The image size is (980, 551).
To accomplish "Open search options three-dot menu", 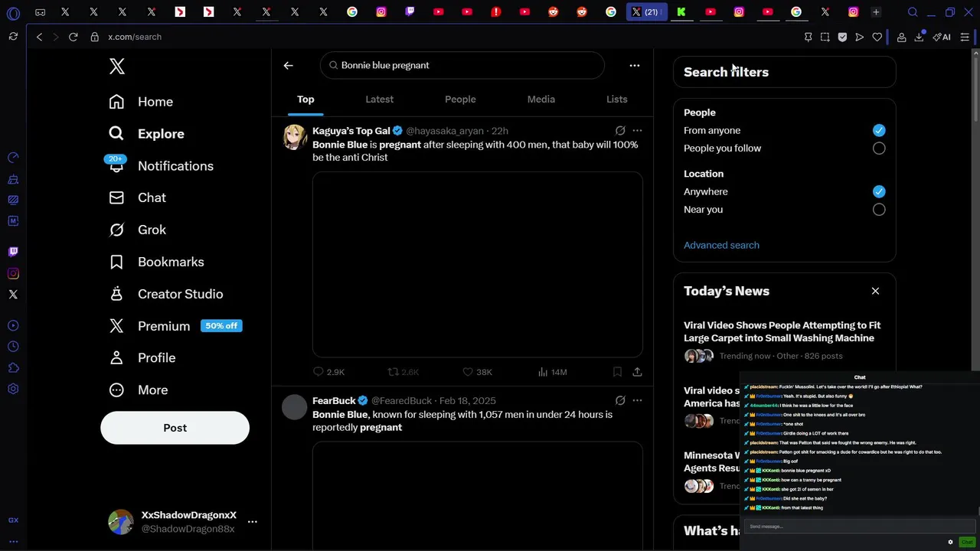I will tap(634, 66).
